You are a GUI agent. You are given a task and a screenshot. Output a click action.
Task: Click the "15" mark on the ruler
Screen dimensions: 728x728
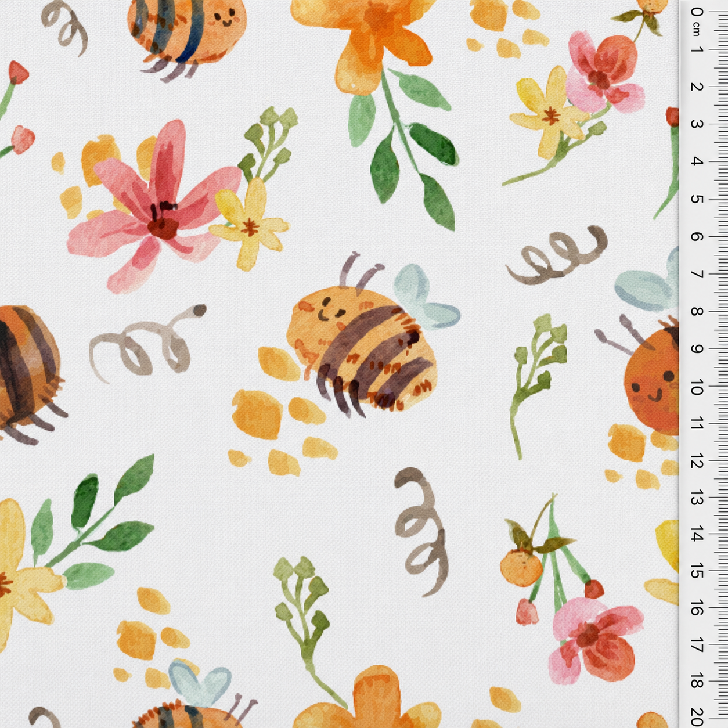pos(697,572)
